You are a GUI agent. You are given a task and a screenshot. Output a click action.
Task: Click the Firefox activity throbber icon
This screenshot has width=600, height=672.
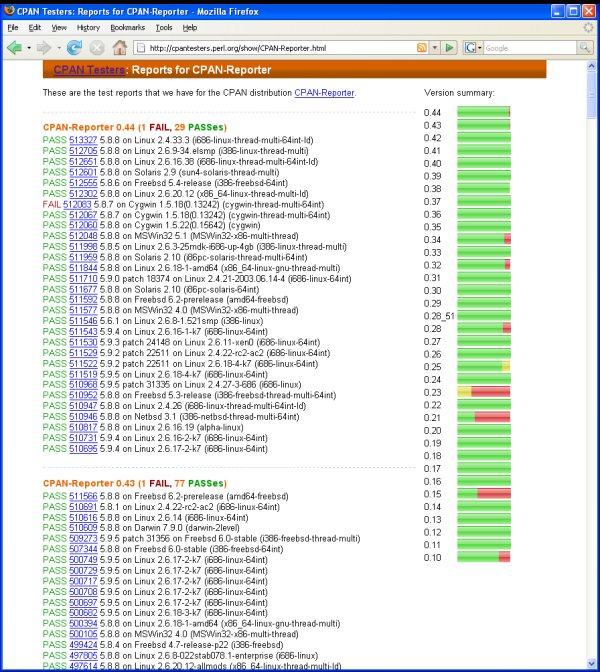589,28
